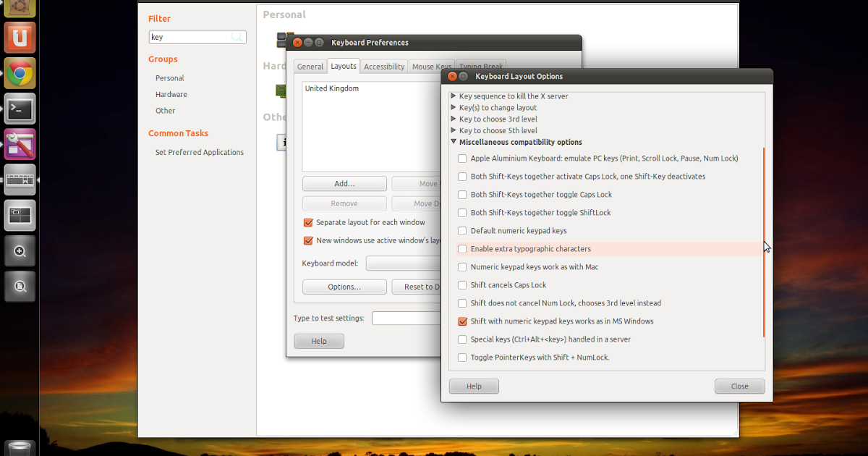Enable Apple Aluminium Keyboard PC keys emulation
Viewport: 868px width, 456px height.
pyautogui.click(x=462, y=159)
